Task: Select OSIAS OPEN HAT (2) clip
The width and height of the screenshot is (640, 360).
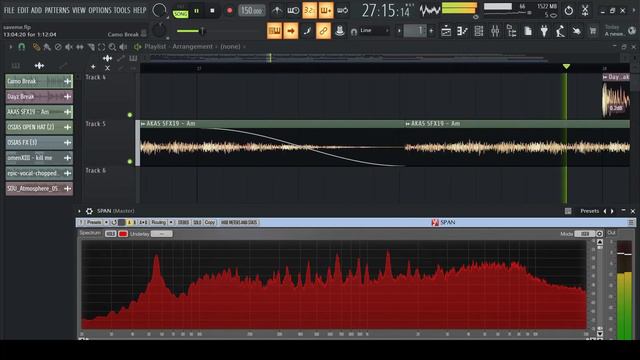Action: click(39, 127)
